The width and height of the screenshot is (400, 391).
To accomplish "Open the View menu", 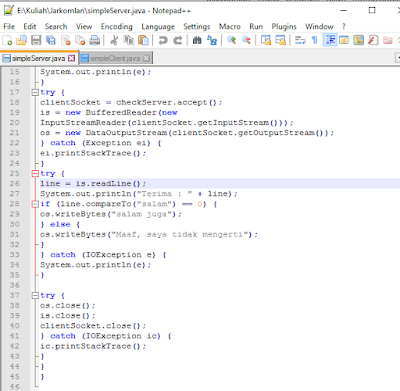I will coord(84,26).
